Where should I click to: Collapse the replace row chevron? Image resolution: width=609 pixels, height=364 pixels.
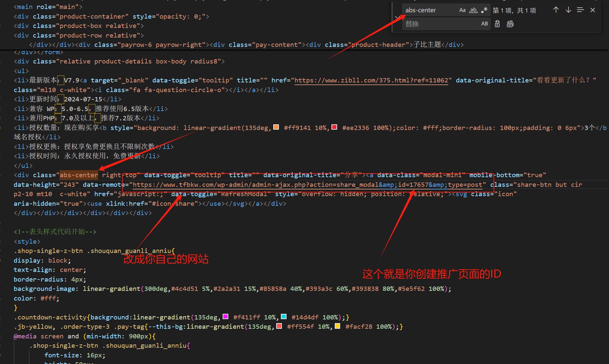tap(397, 17)
